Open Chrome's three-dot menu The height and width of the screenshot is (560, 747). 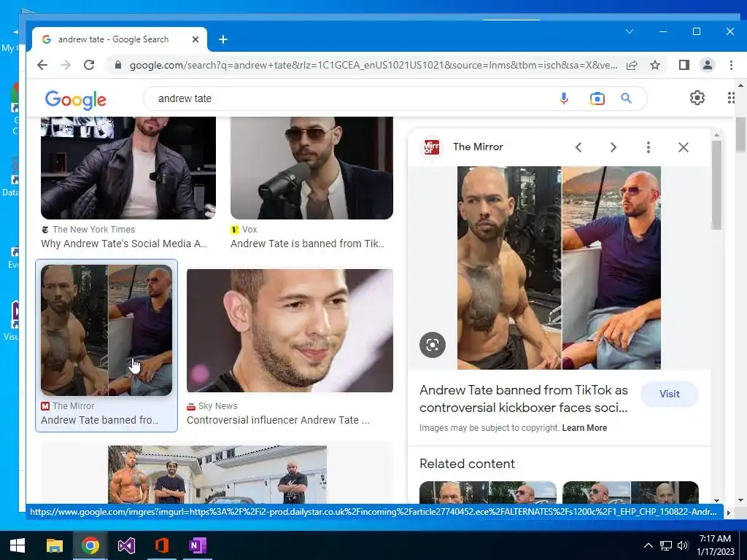tap(731, 65)
